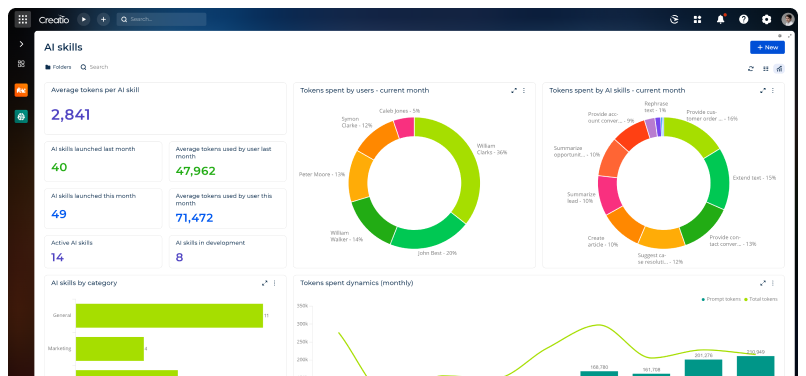Open the app launcher grid icon
The image size is (806, 376).
pyautogui.click(x=23, y=20)
